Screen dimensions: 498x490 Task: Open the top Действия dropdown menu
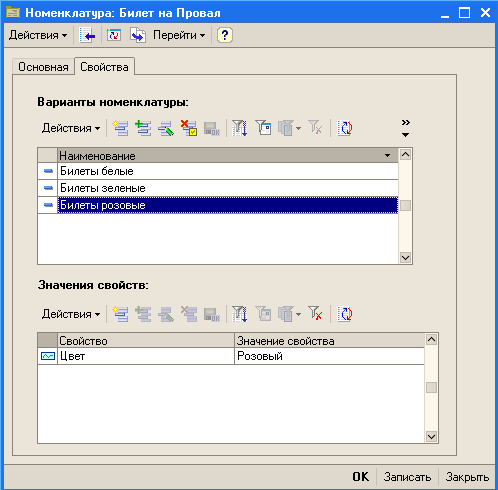pyautogui.click(x=38, y=35)
